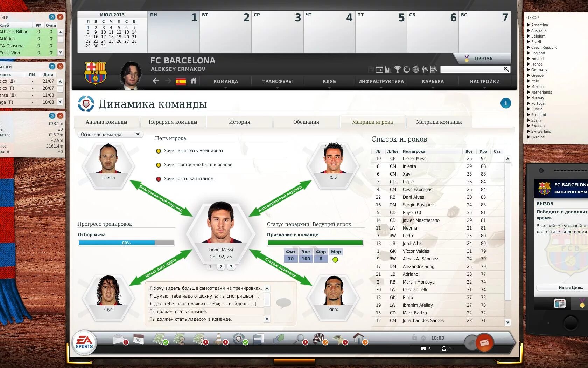Open the newspaper icon on phone panel
Image resolution: width=588 pixels, height=368 pixels.
point(560,303)
